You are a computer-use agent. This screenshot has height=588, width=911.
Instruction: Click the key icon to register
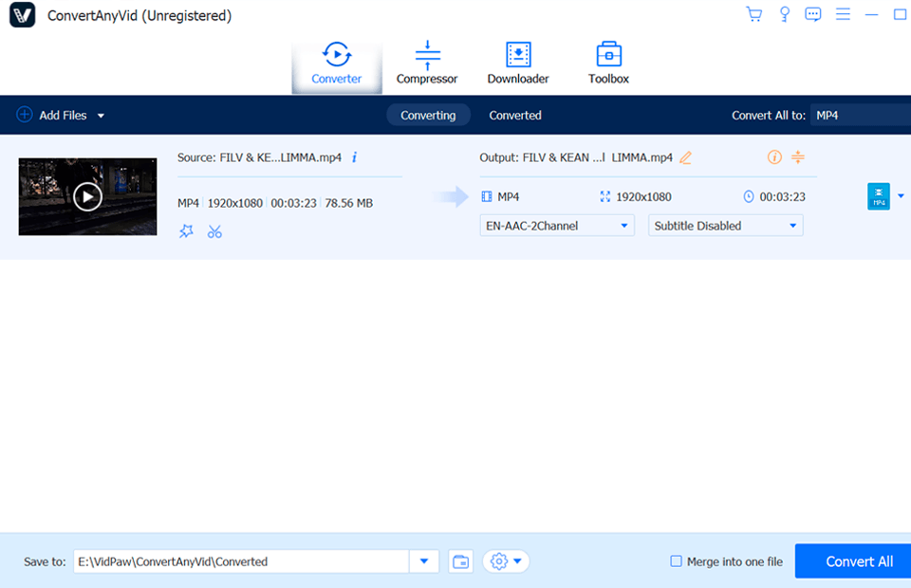784,14
